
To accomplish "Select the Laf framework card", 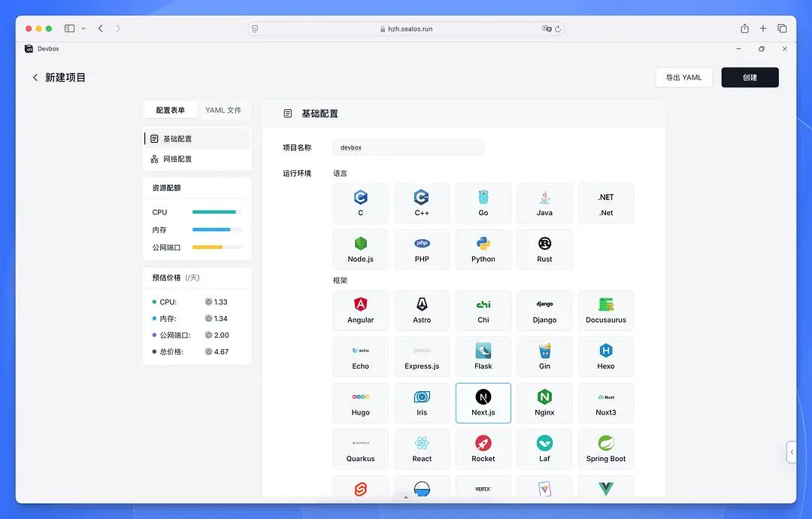I will coord(544,449).
